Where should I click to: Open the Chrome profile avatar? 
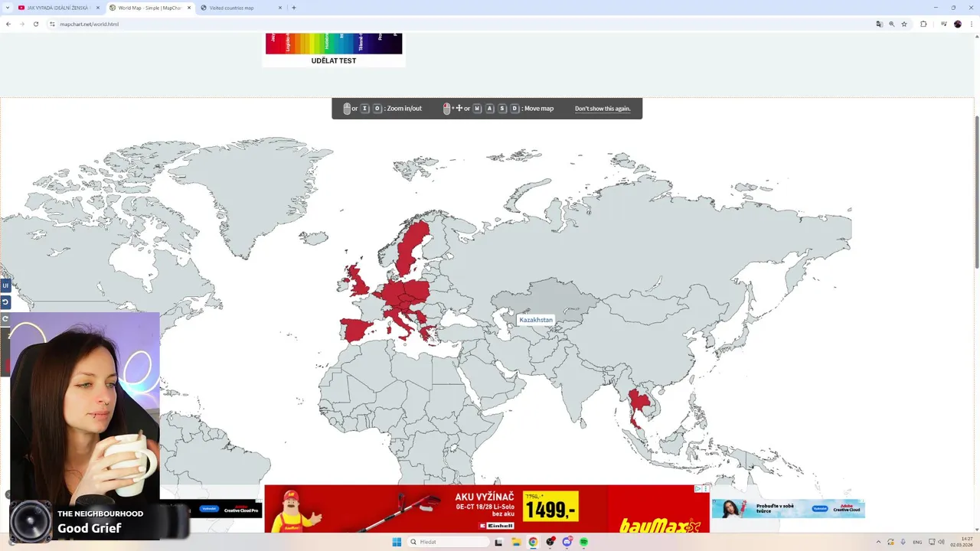click(x=958, y=24)
